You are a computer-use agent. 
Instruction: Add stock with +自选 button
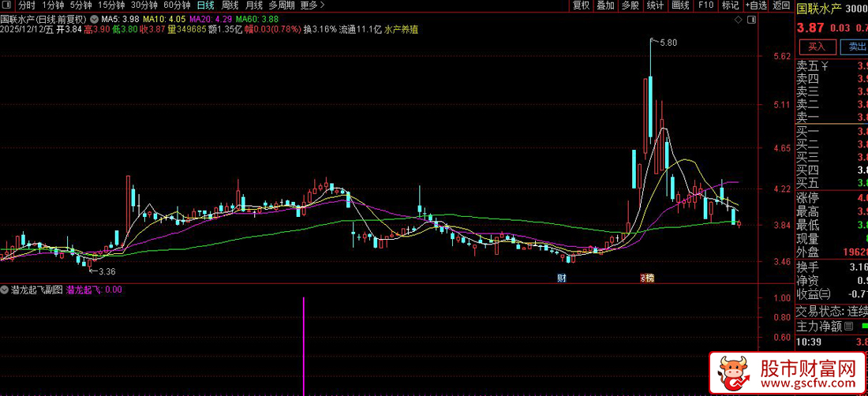(x=756, y=6)
